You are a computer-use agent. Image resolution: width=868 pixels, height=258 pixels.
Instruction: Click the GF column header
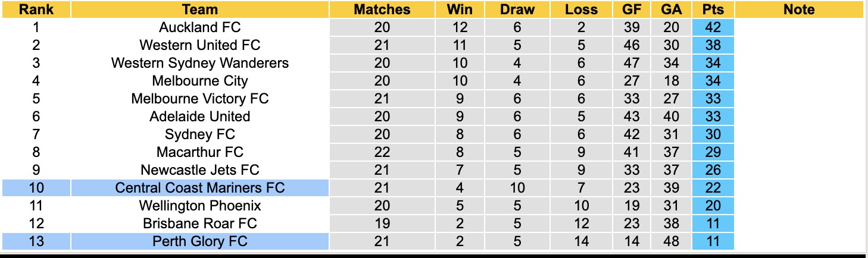pos(631,10)
